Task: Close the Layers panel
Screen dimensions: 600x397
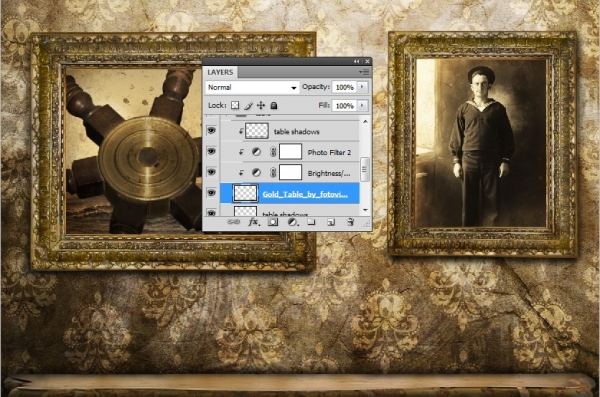Action: (x=367, y=61)
